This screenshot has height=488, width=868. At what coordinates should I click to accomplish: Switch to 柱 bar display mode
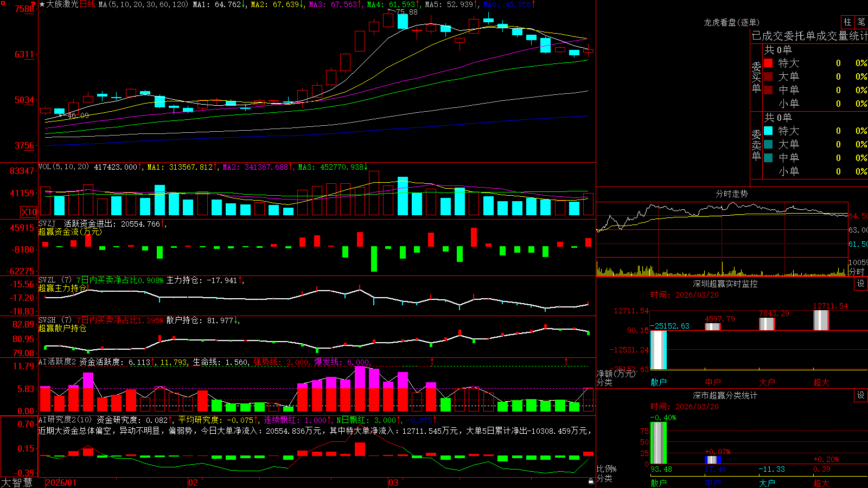tap(847, 22)
